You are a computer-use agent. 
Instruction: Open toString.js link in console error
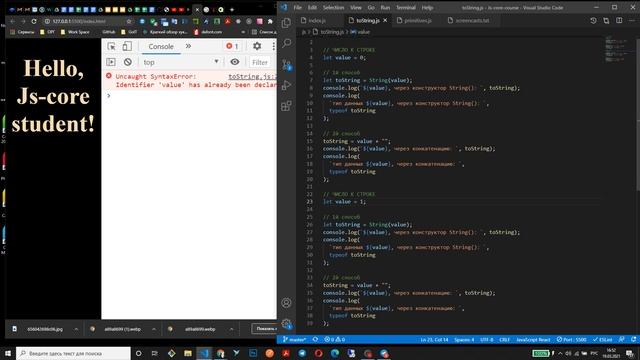pyautogui.click(x=252, y=76)
